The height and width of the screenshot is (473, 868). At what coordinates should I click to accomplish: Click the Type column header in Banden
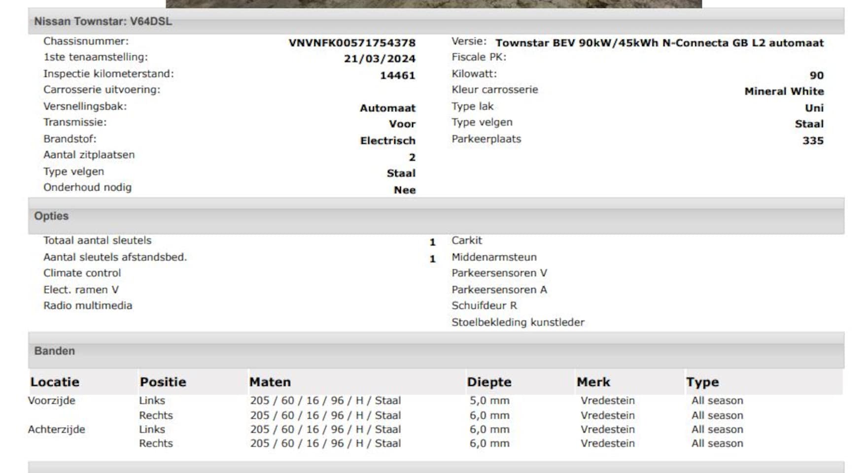[x=702, y=382]
